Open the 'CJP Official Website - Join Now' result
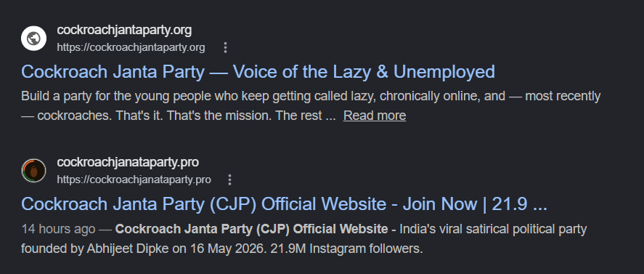 [x=284, y=204]
